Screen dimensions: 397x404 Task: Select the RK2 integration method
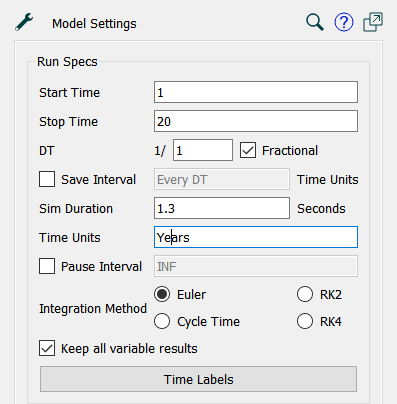(305, 294)
